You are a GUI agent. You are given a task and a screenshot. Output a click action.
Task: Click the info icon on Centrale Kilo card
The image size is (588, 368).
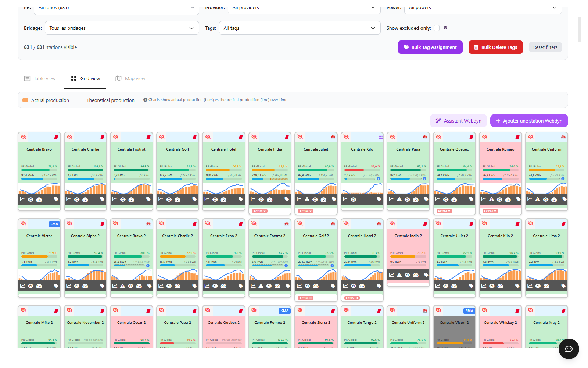(x=378, y=179)
